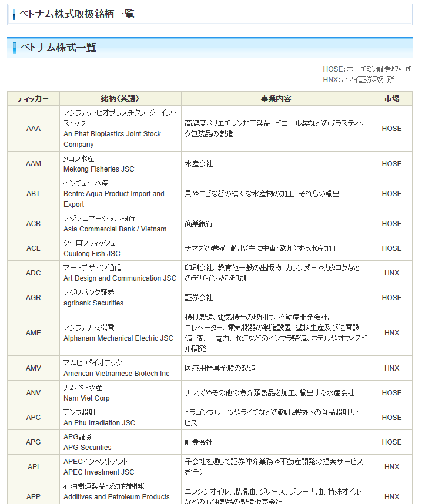Click ドラゴンフルーツ description in APC row

[274, 417]
